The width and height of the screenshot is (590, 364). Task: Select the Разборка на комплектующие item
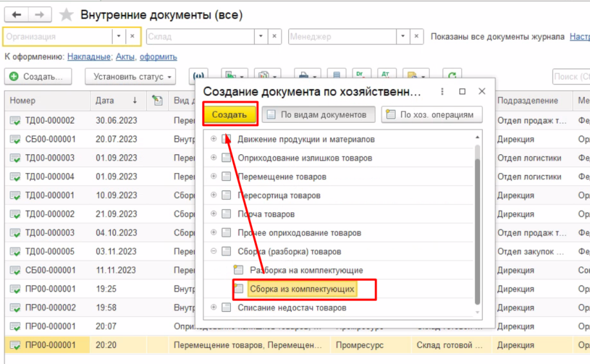tap(306, 270)
